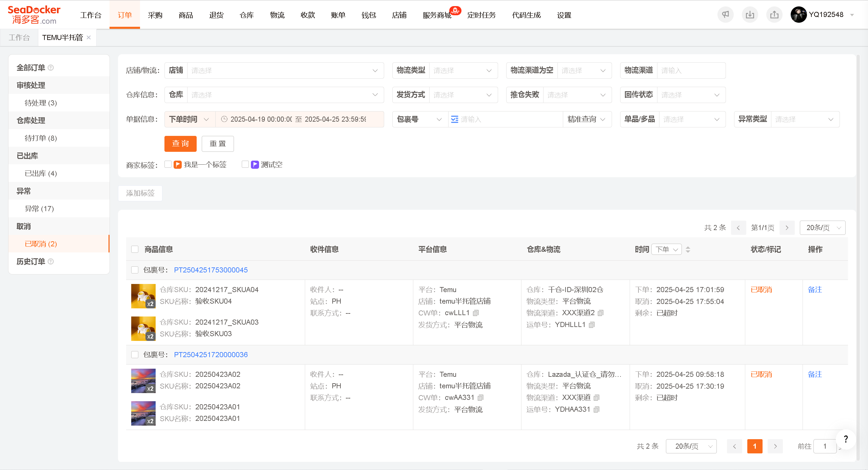Image resolution: width=868 pixels, height=470 pixels.
Task: Open the help question mark bubble
Action: pos(846,439)
